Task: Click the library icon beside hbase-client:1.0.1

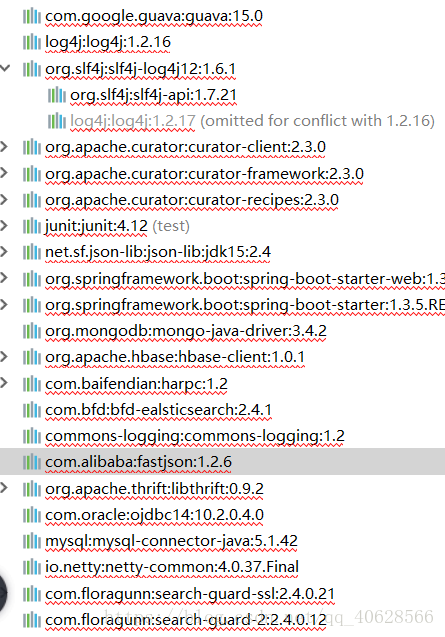Action: [32, 357]
